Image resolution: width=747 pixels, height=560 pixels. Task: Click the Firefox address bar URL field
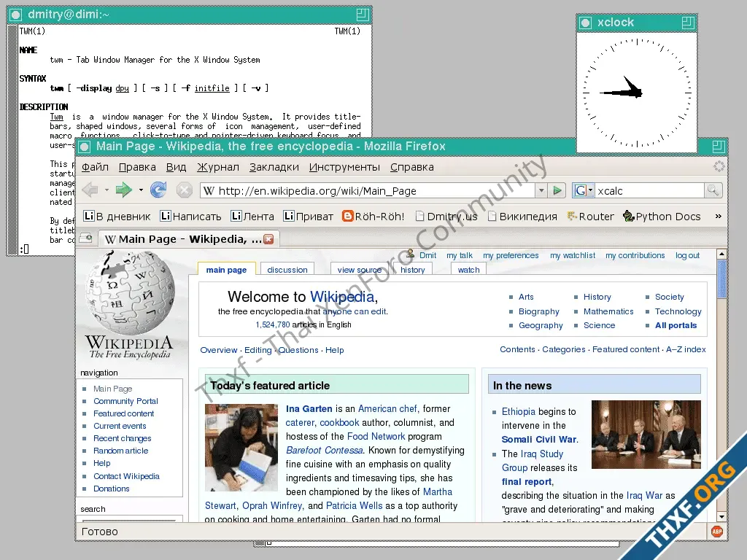pyautogui.click(x=368, y=191)
